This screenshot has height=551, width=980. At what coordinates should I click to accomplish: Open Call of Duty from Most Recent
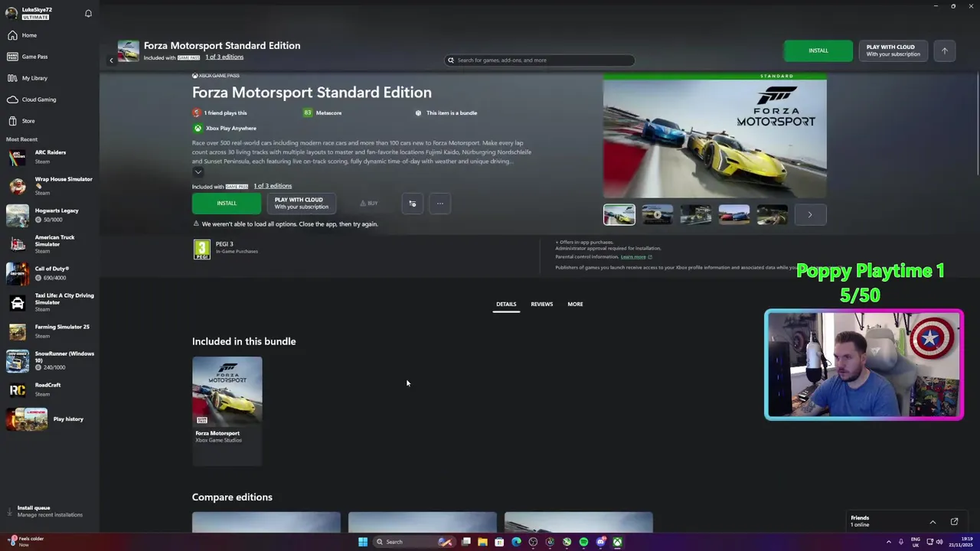(x=49, y=273)
